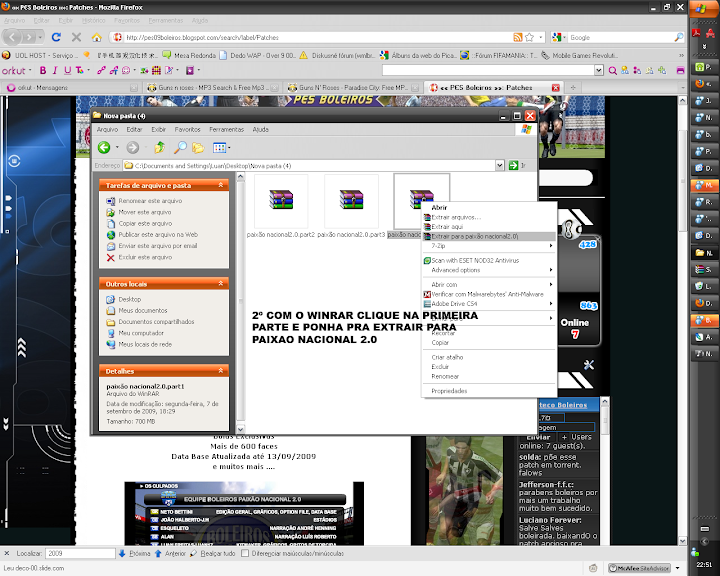Click the Explorer Views icon

[x=219, y=147]
